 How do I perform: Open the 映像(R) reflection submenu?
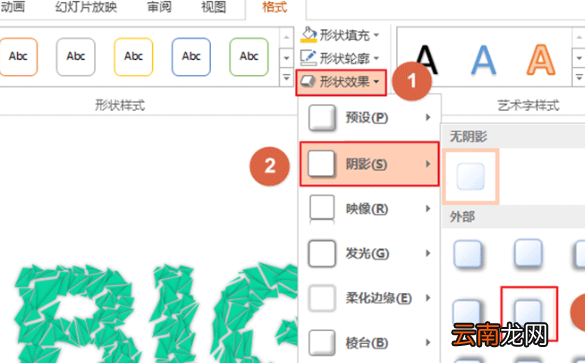(x=369, y=209)
